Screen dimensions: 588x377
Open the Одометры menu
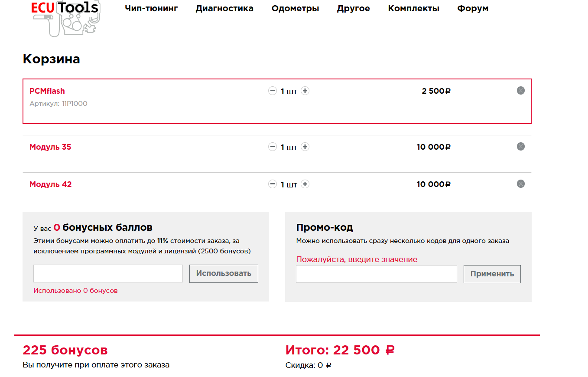pos(295,8)
